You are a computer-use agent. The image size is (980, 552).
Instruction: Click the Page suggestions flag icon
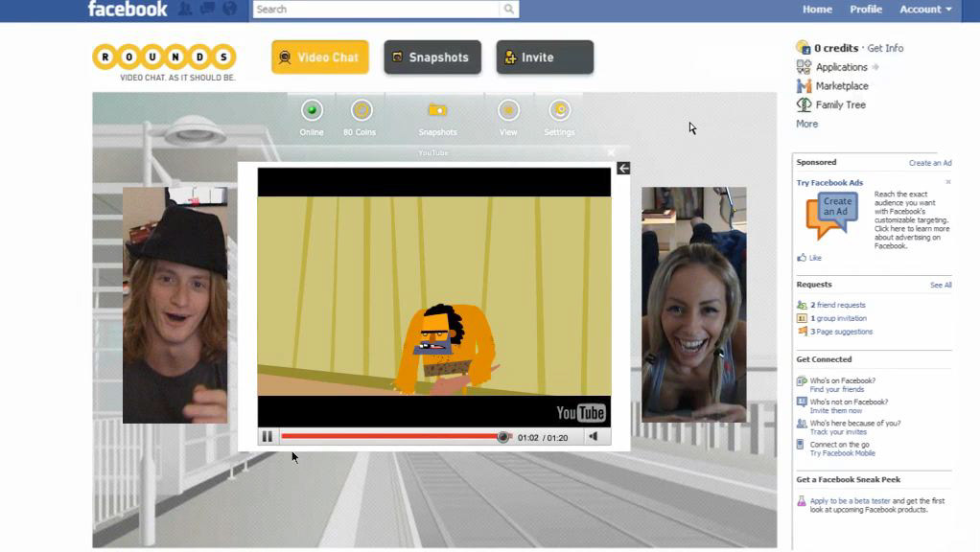(802, 331)
